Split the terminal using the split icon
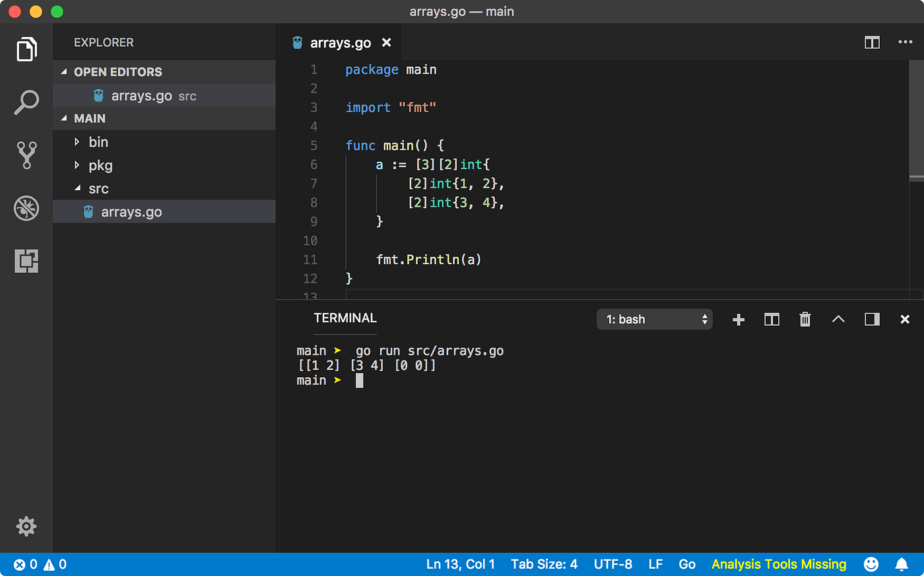924x576 pixels. click(771, 319)
